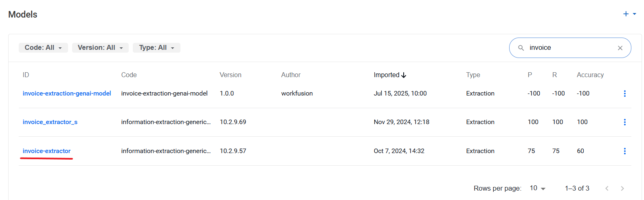Change rows per page dropdown
Image resolution: width=644 pixels, height=200 pixels.
(x=537, y=188)
